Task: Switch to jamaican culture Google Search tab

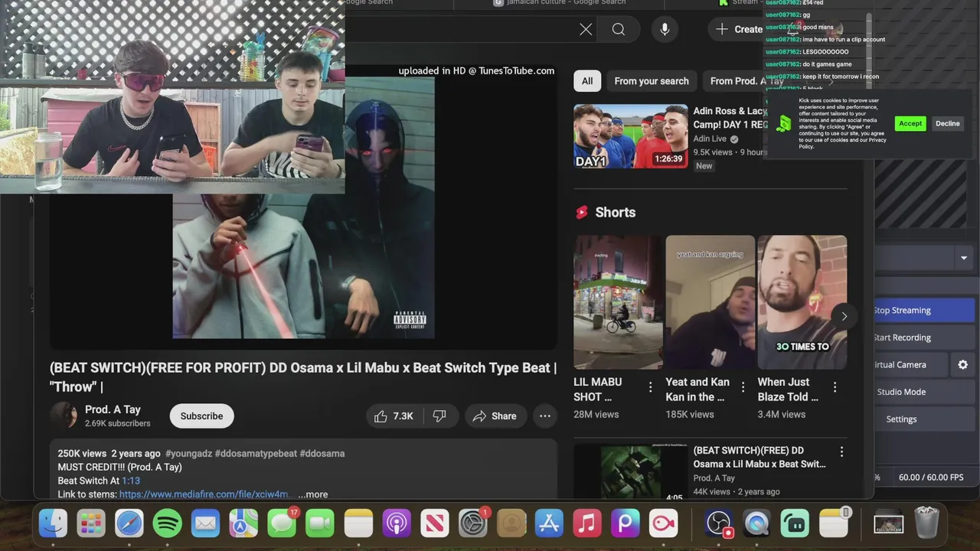Action: pos(567,3)
